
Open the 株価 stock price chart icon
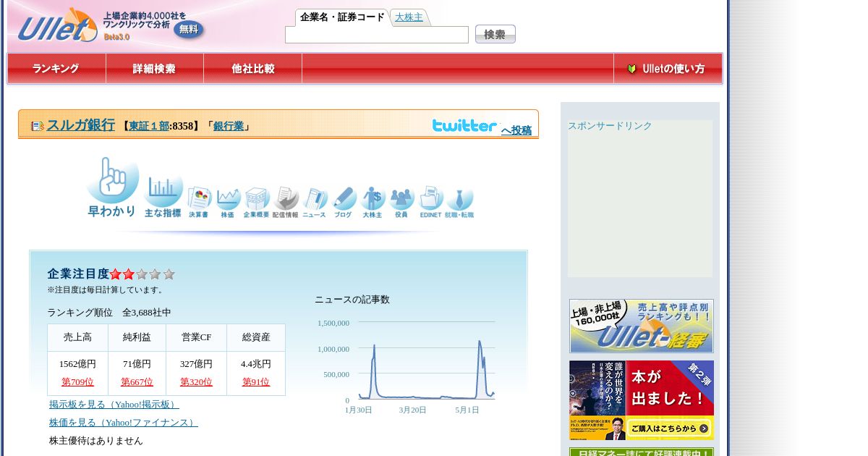click(x=228, y=202)
